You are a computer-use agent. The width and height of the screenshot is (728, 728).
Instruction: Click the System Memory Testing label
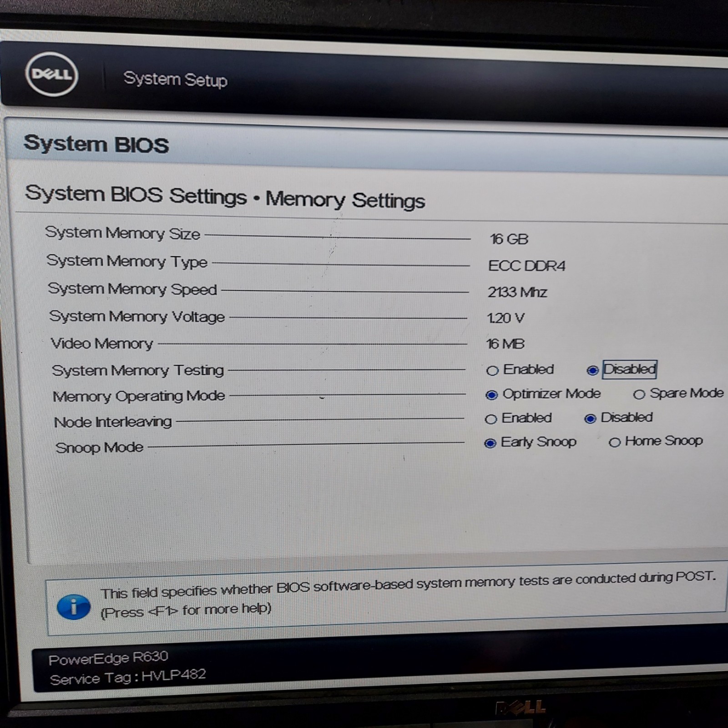(x=137, y=370)
